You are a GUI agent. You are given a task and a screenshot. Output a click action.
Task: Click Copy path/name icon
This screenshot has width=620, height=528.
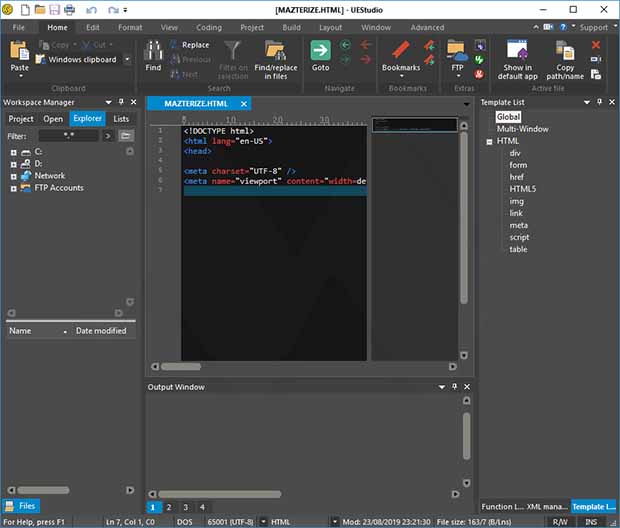(565, 51)
